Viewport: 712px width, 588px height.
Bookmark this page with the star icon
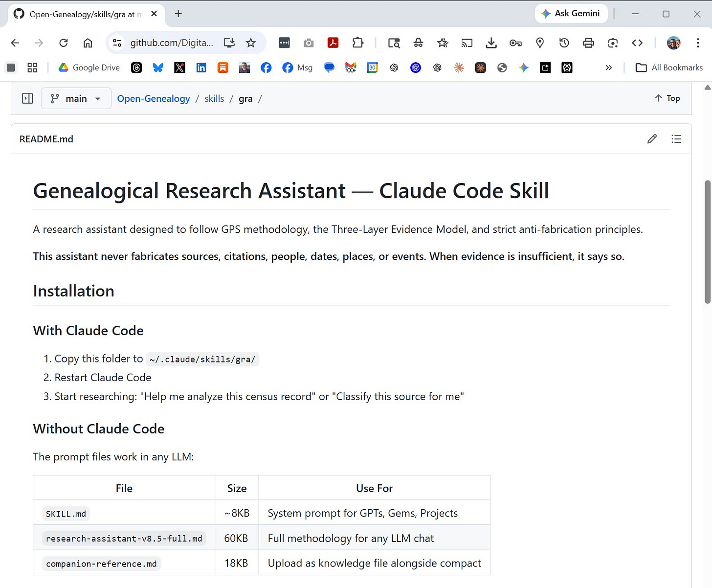(251, 43)
